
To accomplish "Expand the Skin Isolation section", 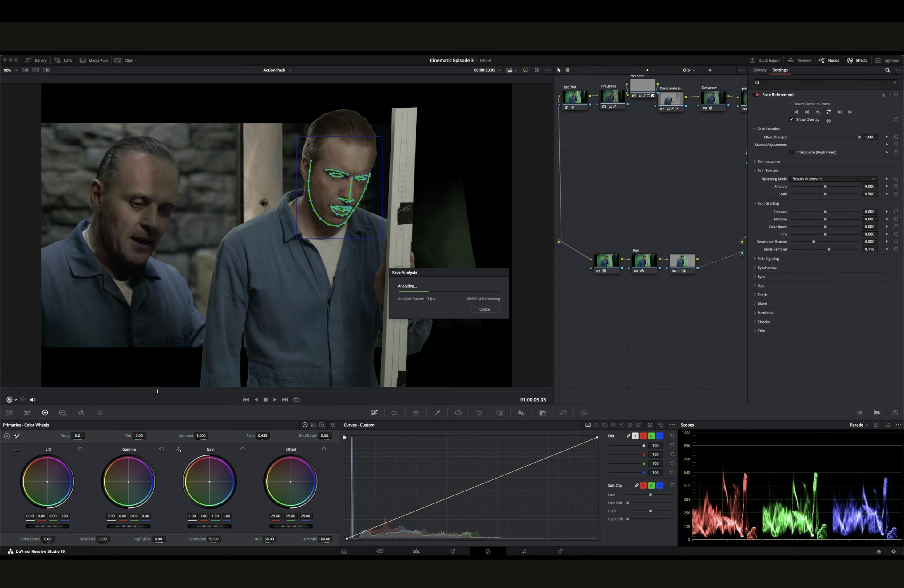I will pyautogui.click(x=767, y=161).
